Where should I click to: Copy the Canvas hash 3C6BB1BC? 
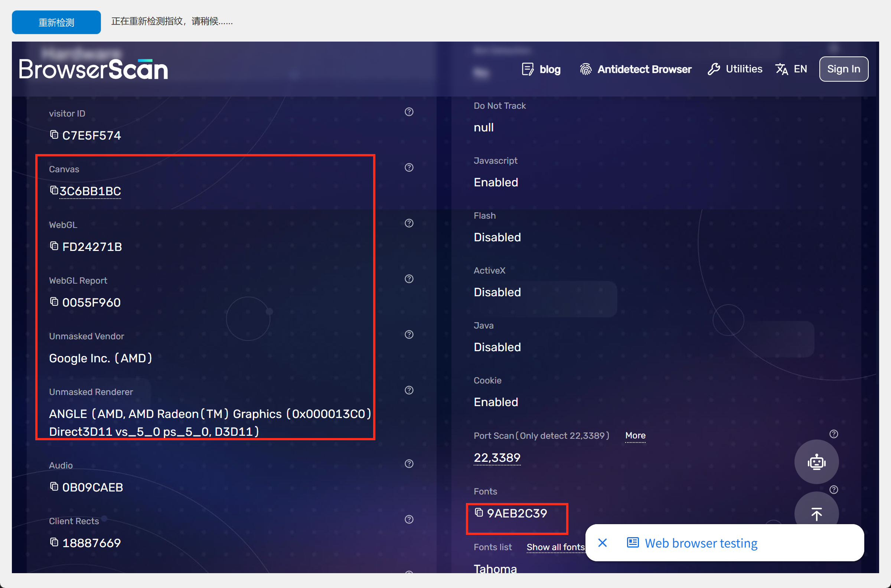point(54,190)
